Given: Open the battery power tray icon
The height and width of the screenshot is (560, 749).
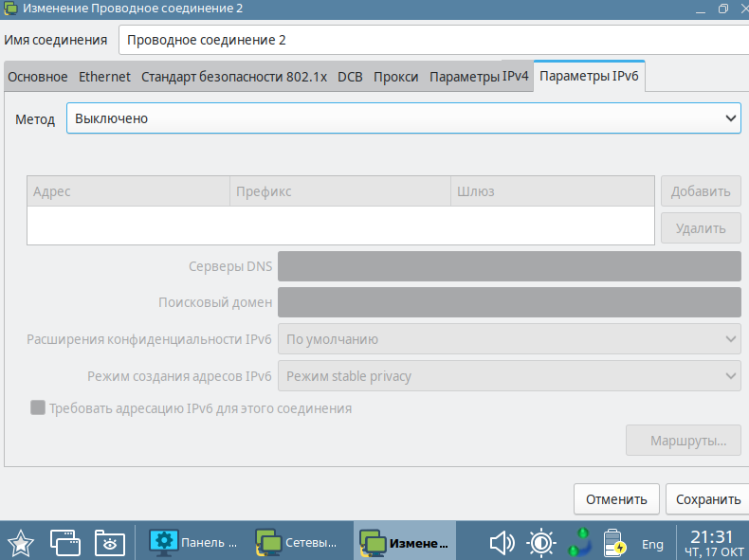Looking at the screenshot, I should [614, 543].
